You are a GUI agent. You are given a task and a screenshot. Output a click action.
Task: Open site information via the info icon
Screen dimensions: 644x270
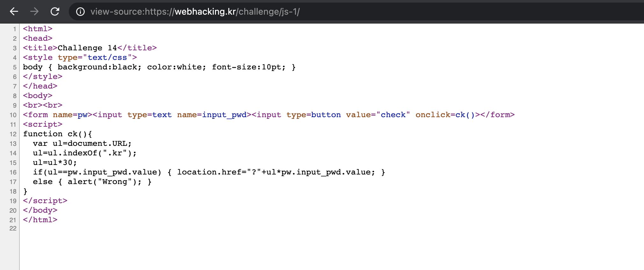(80, 12)
